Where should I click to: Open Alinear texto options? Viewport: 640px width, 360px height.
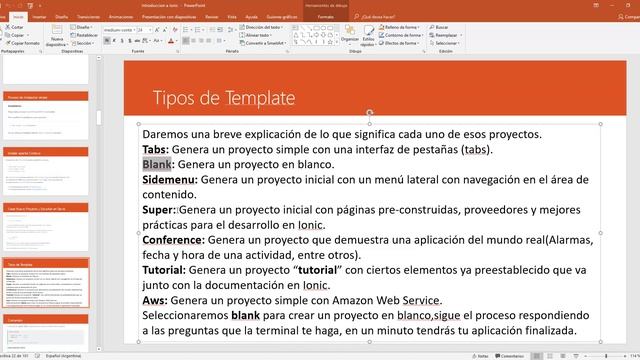[256, 35]
